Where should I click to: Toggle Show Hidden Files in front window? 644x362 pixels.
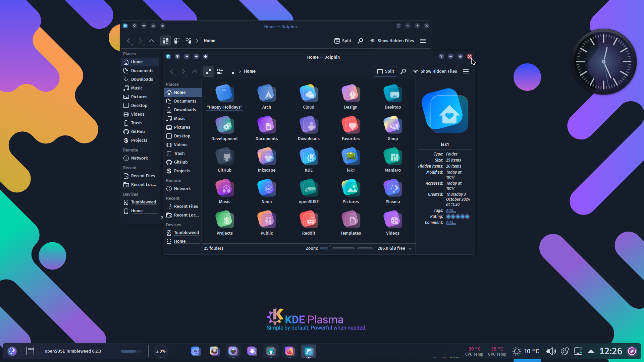pyautogui.click(x=435, y=71)
